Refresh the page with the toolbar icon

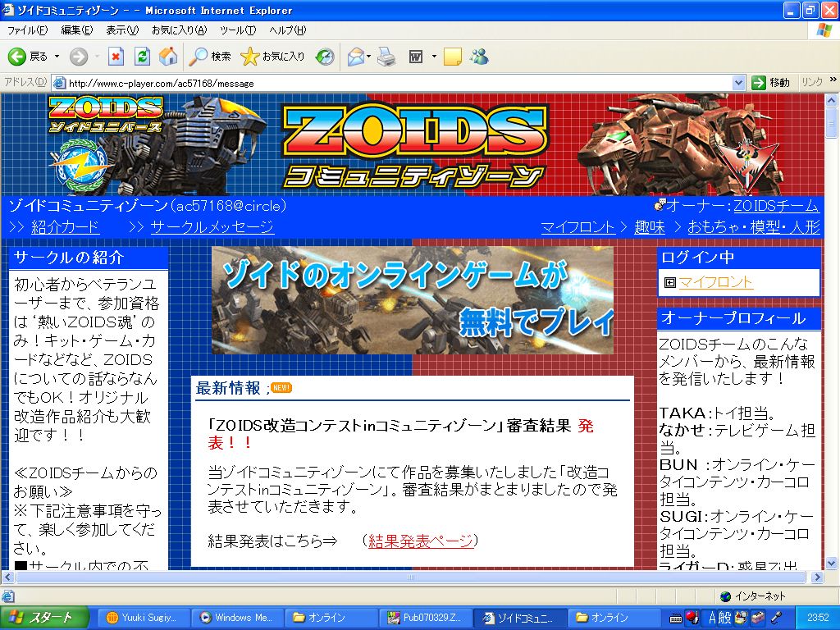(x=142, y=57)
